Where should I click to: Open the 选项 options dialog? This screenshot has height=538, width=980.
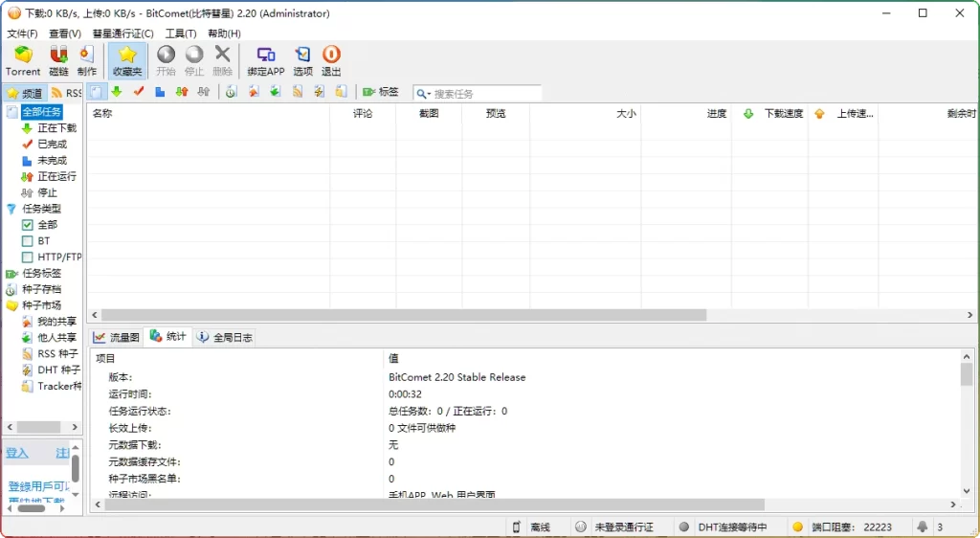tap(302, 60)
